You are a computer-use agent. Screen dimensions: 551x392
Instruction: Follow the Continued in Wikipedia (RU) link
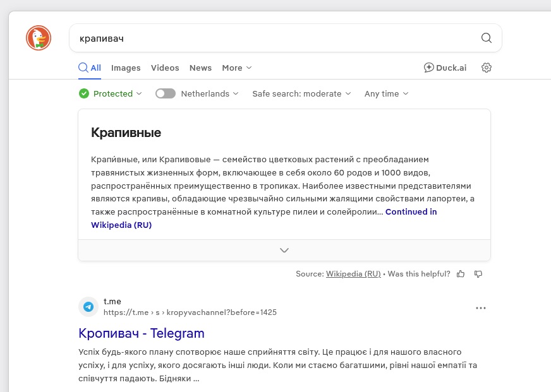click(x=411, y=211)
